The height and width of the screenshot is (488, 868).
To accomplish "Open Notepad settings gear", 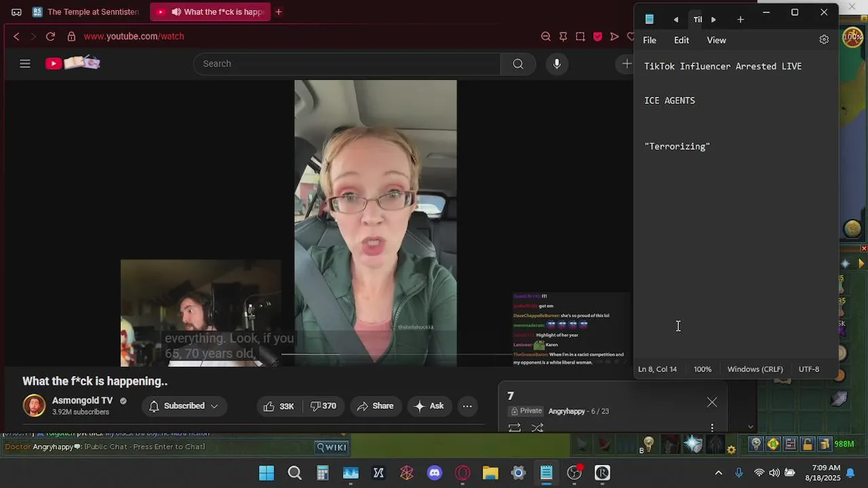I will pyautogui.click(x=824, y=40).
